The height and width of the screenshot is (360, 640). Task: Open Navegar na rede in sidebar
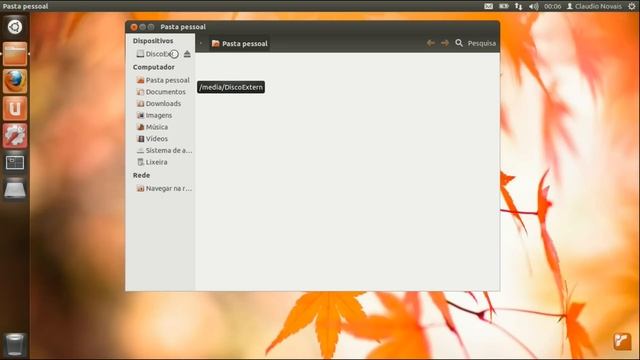pos(164,189)
